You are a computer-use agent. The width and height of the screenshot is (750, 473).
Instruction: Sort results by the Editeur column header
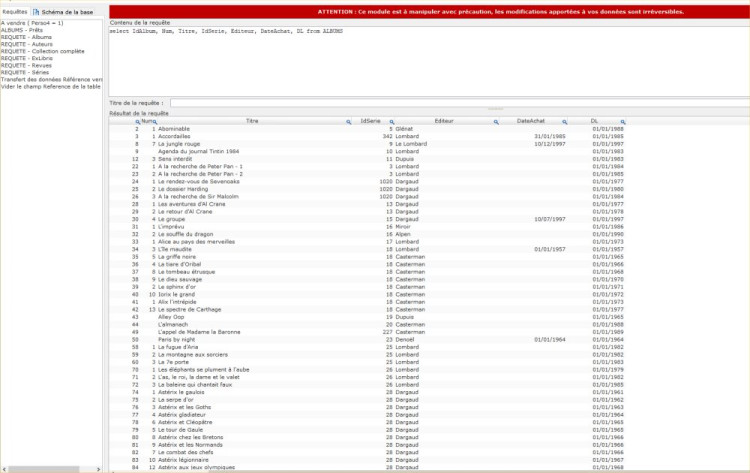(x=444, y=121)
